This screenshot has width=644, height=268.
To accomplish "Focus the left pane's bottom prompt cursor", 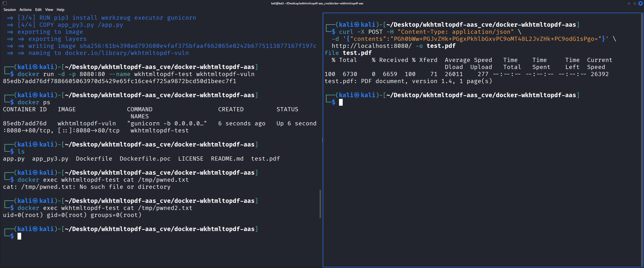I will pyautogui.click(x=19, y=236).
